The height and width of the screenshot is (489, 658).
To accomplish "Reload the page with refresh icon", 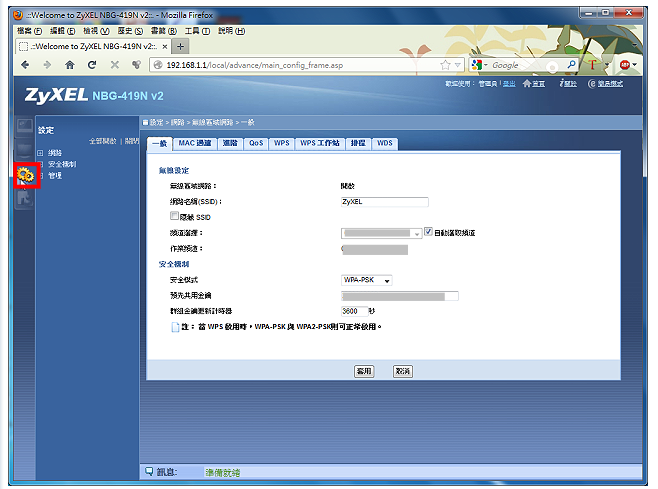I will click(x=92, y=65).
